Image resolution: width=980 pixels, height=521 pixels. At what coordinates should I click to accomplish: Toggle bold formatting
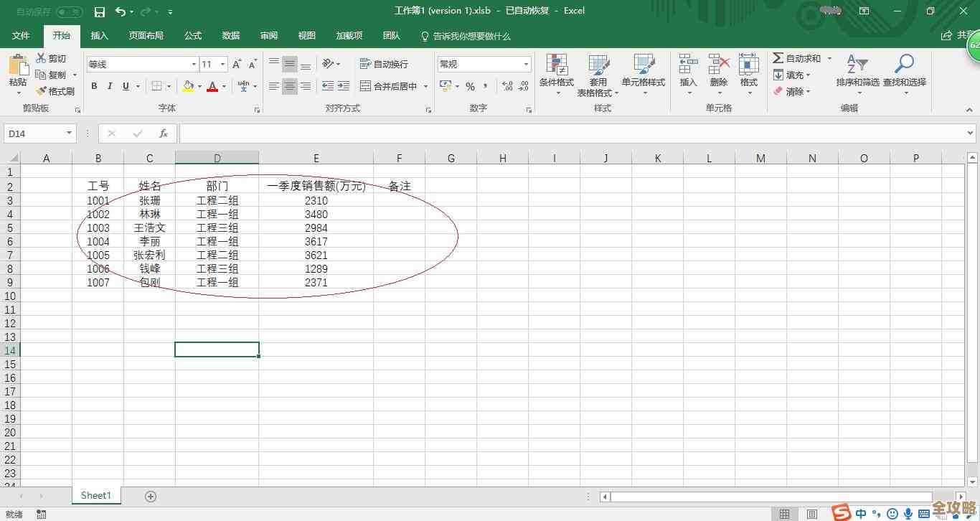click(x=93, y=85)
